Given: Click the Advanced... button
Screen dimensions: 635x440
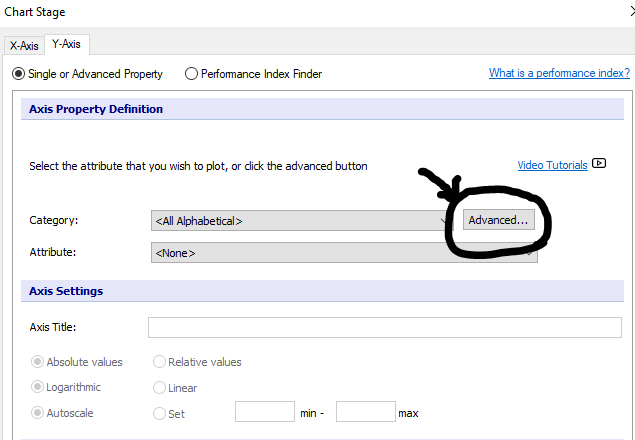Looking at the screenshot, I should [x=499, y=220].
